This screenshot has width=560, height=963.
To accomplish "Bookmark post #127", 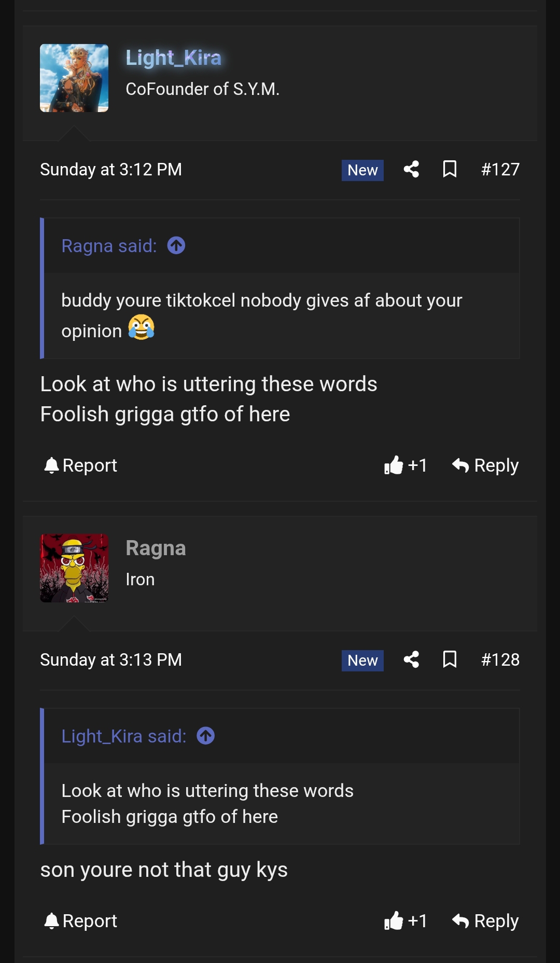I will click(x=449, y=169).
